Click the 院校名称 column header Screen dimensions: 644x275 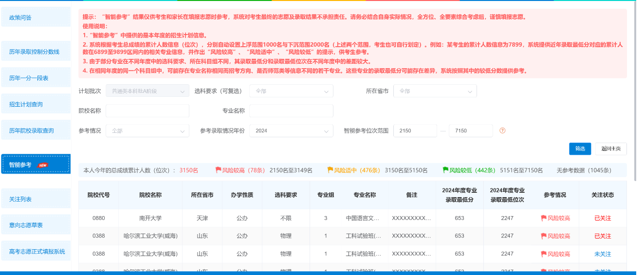coord(150,195)
